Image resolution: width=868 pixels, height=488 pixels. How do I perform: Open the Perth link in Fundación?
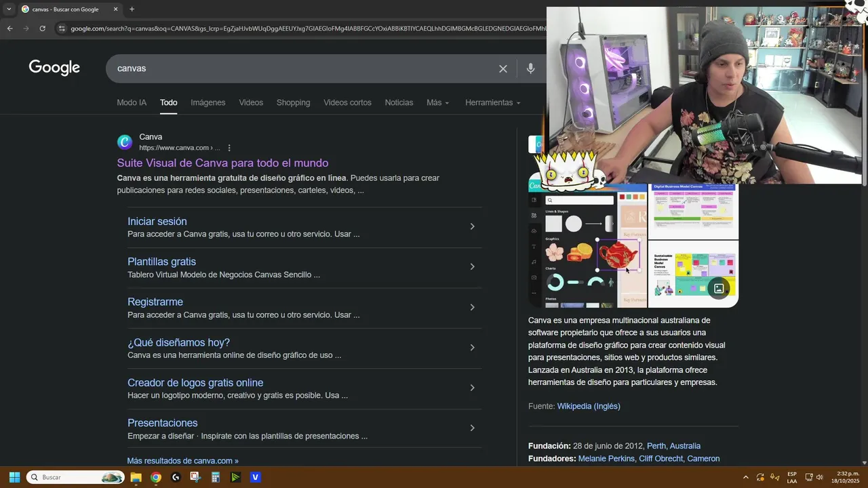point(656,446)
